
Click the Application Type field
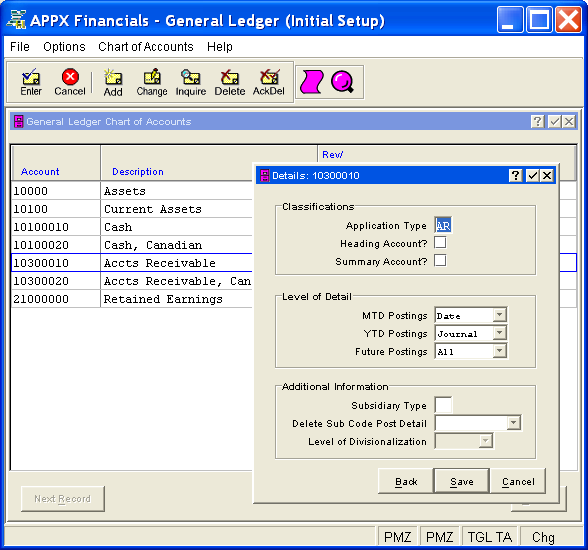pos(443,225)
